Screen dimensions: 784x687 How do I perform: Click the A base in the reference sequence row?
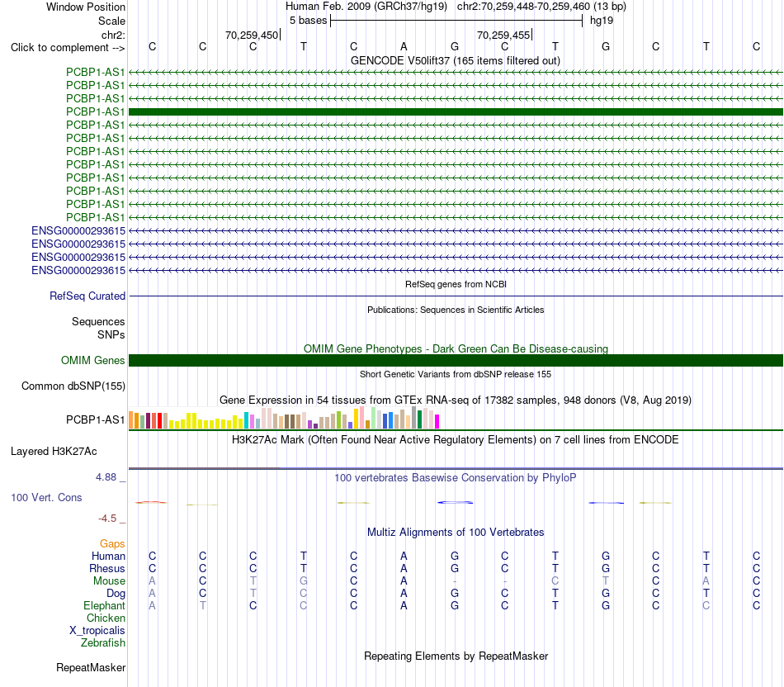404,46
